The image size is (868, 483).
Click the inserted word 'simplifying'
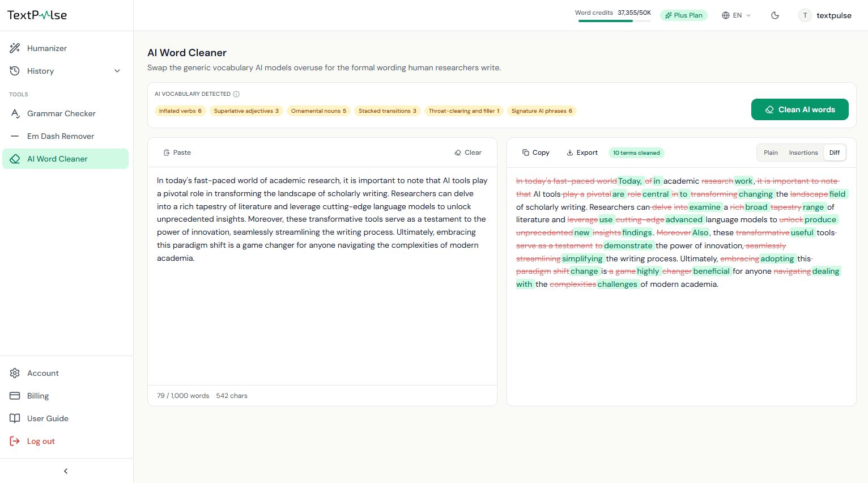582,259
